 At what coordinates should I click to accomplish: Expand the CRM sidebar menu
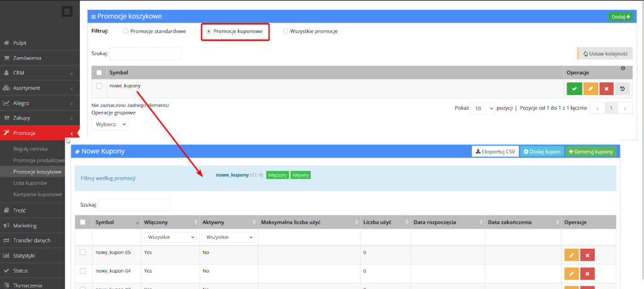[72, 73]
